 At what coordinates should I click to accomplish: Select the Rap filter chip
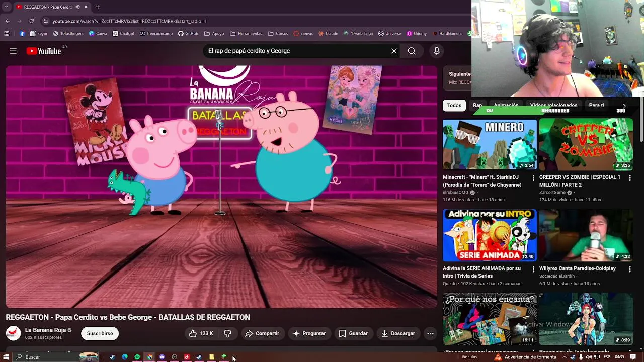click(477, 105)
